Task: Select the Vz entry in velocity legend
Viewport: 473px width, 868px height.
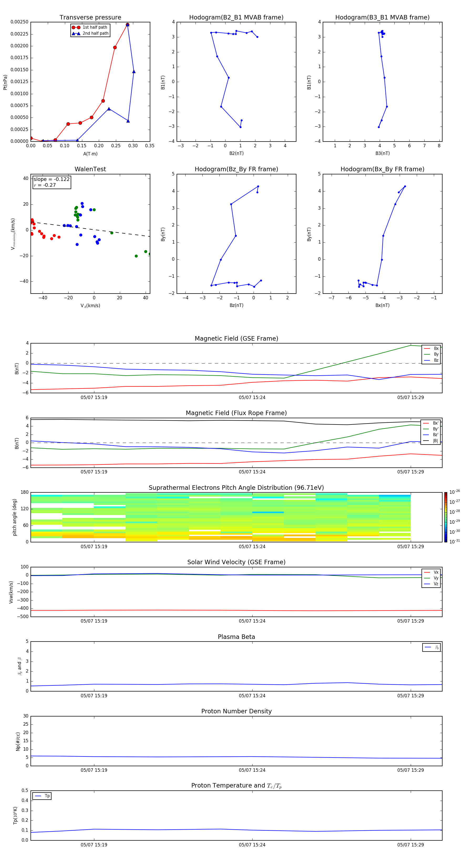Action: pos(431,584)
